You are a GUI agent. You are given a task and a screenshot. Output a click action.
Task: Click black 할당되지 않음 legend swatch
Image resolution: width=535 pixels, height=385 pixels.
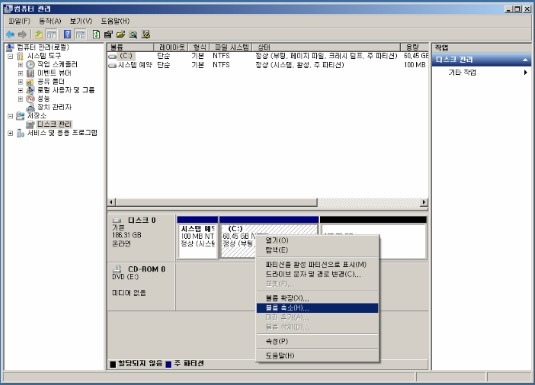pos(113,364)
